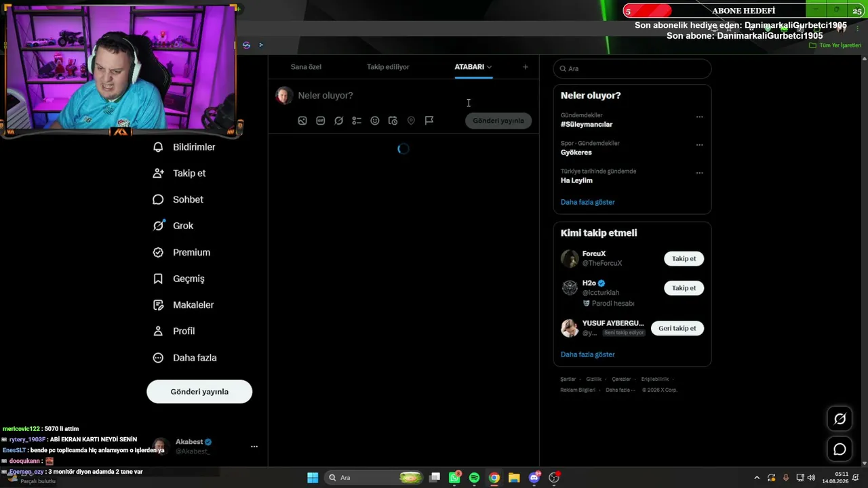This screenshot has width=868, height=488.
Task: Open Discord from the taskbar
Action: [x=534, y=478]
